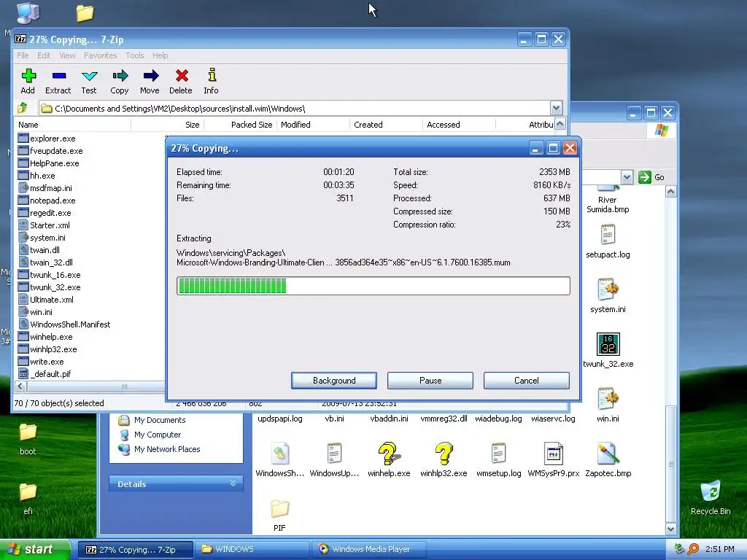Click the up-one-level folder icon in 7-Zip
This screenshot has height=560, width=747.
coord(23,108)
